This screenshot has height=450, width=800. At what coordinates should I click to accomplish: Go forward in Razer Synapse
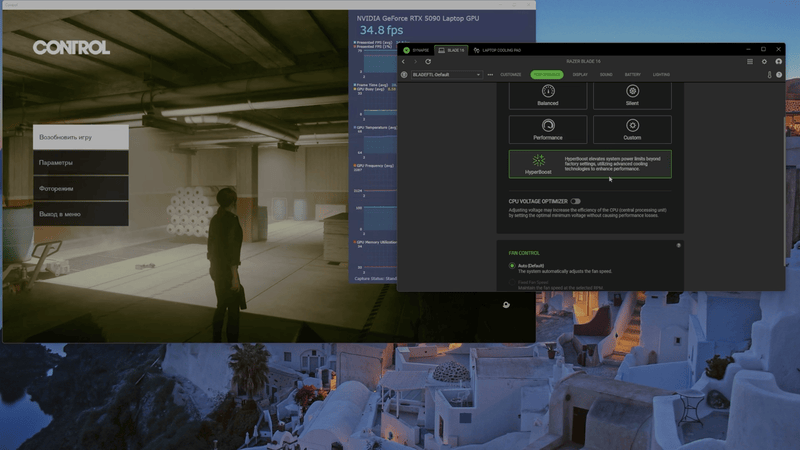coord(415,62)
